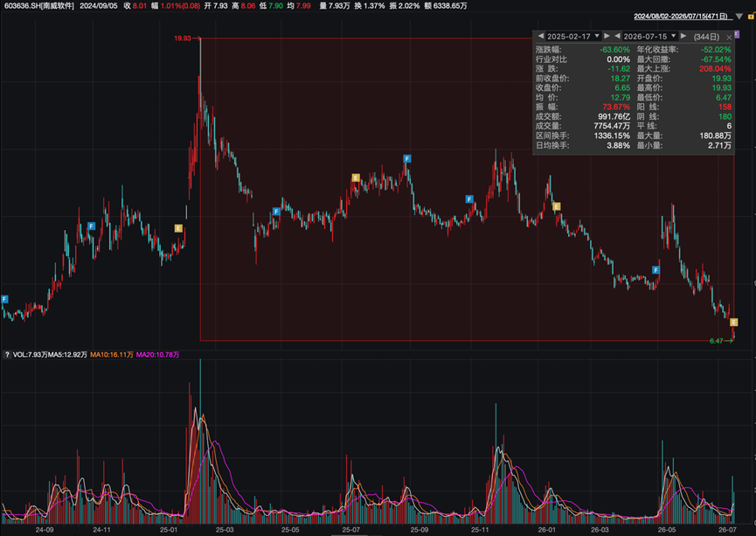The width and height of the screenshot is (756, 536).
Task: Click the E marker above the 25-07 rally
Action: tap(356, 178)
